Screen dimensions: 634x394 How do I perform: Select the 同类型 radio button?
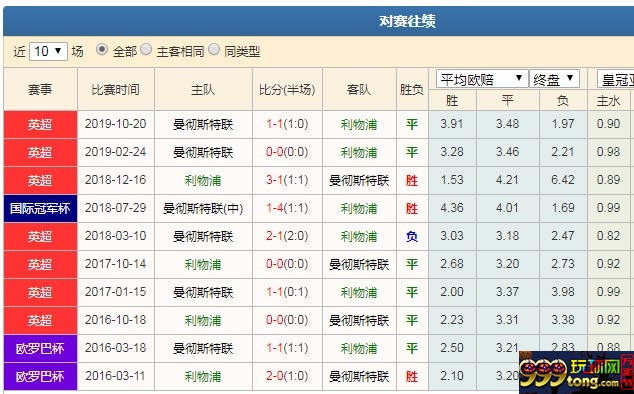[x=214, y=50]
